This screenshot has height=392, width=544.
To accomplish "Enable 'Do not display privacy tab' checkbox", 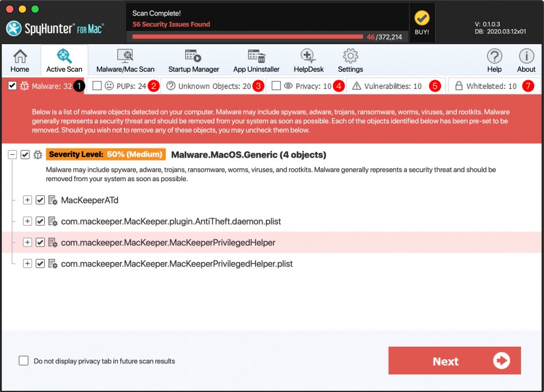I will click(24, 360).
